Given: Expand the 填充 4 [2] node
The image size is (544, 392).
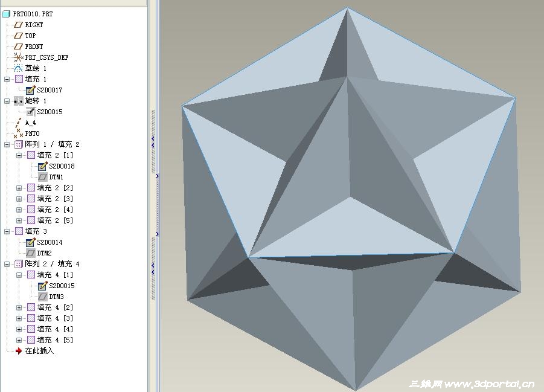Looking at the screenshot, I should coord(19,307).
